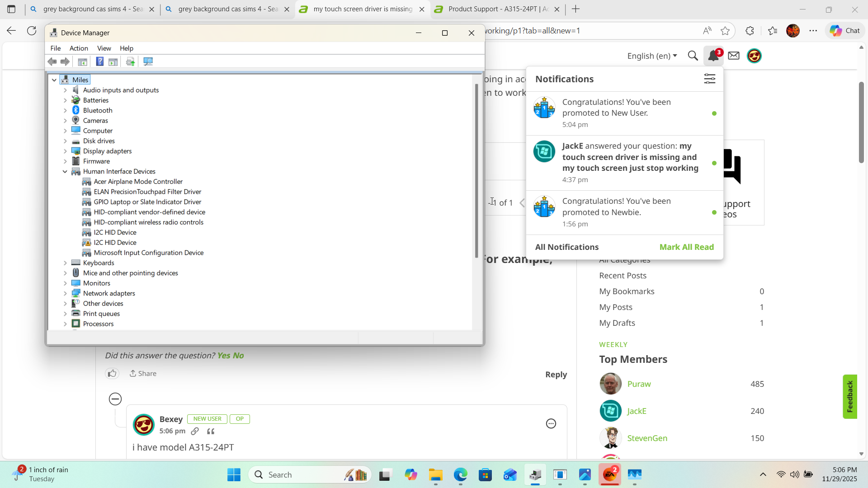This screenshot has width=868, height=488.
Task: Open the notification settings sliders icon
Action: pos(709,79)
